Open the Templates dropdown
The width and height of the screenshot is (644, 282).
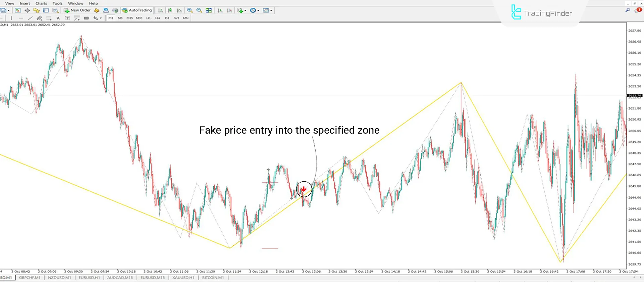tap(268, 10)
